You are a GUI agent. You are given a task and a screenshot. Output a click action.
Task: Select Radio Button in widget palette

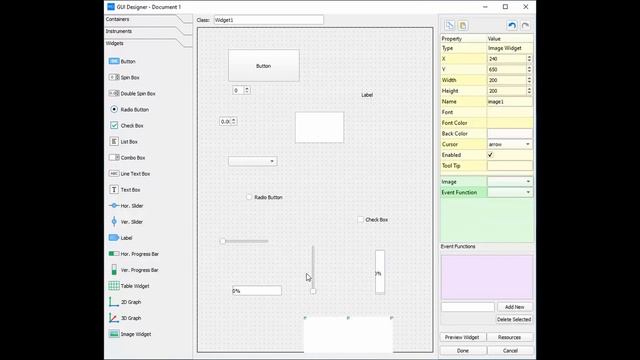click(114, 109)
